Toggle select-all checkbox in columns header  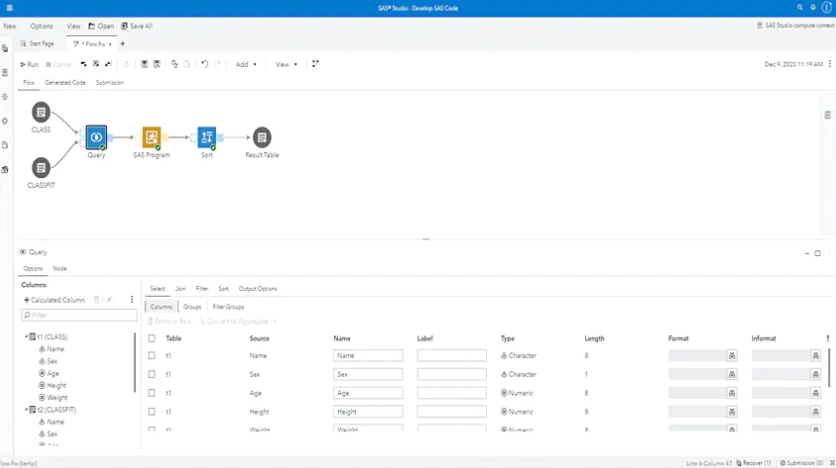coord(152,338)
